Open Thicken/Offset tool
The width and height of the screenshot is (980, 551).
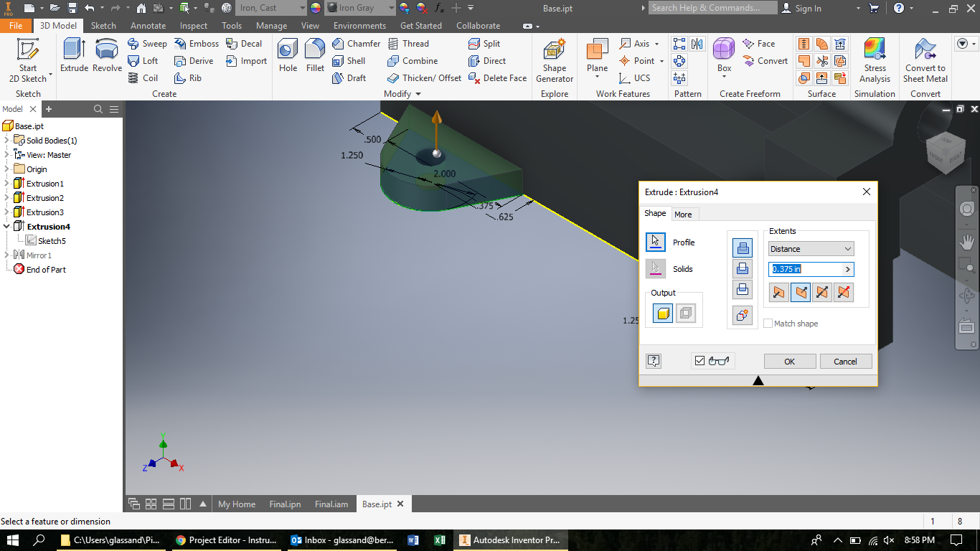[x=424, y=78]
